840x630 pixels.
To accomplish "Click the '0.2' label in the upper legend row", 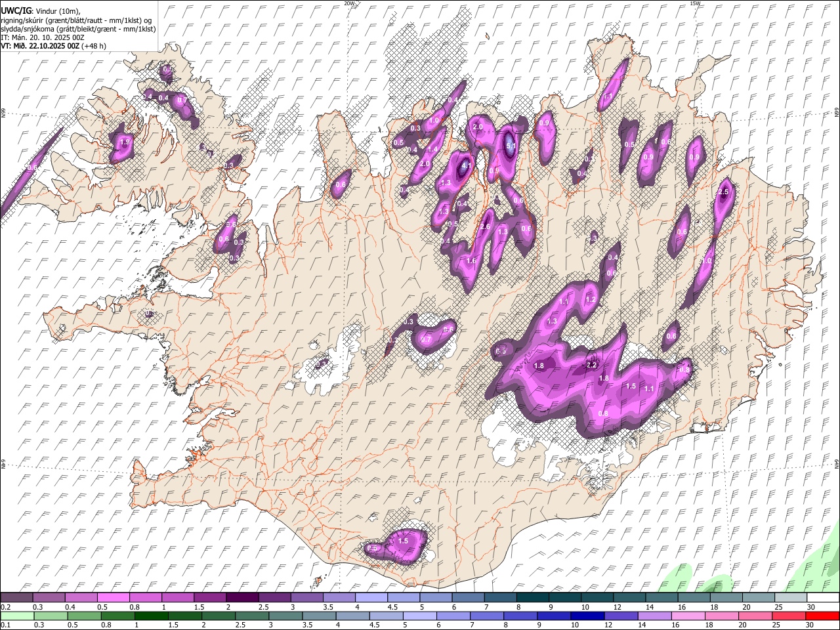I will click(x=5, y=607).
